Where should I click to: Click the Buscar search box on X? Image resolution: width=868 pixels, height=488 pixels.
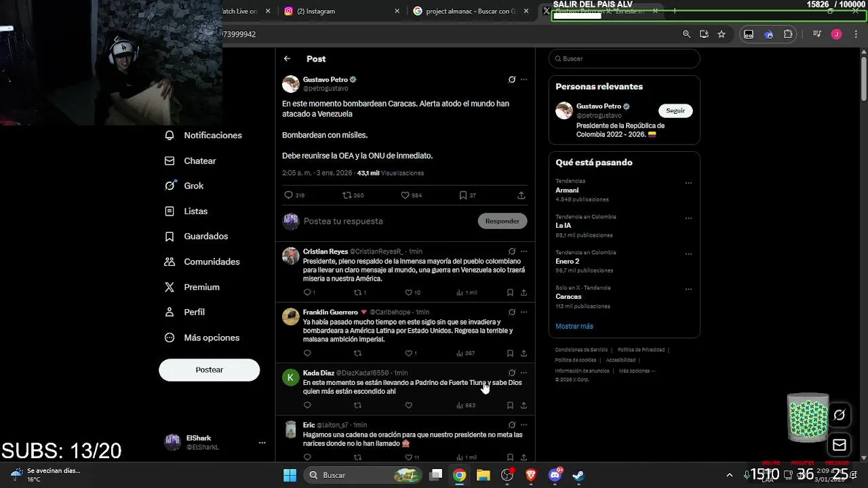click(624, 58)
